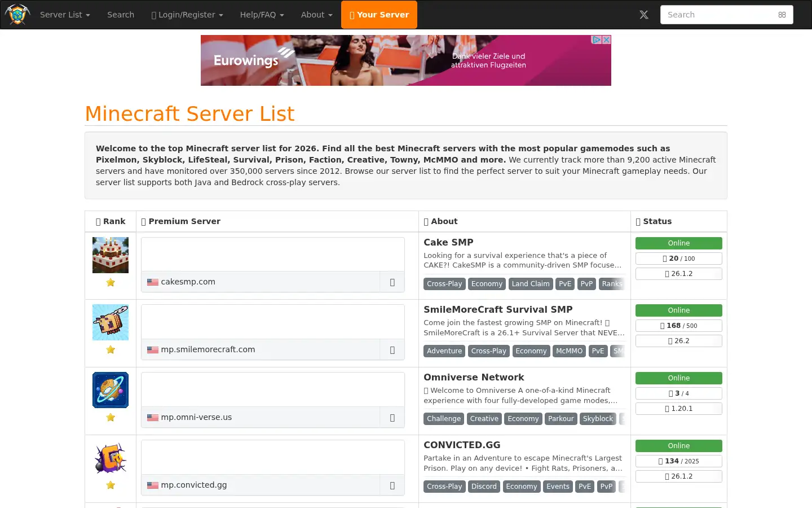Click the orange Your Server button
The width and height of the screenshot is (812, 508).
[379, 15]
